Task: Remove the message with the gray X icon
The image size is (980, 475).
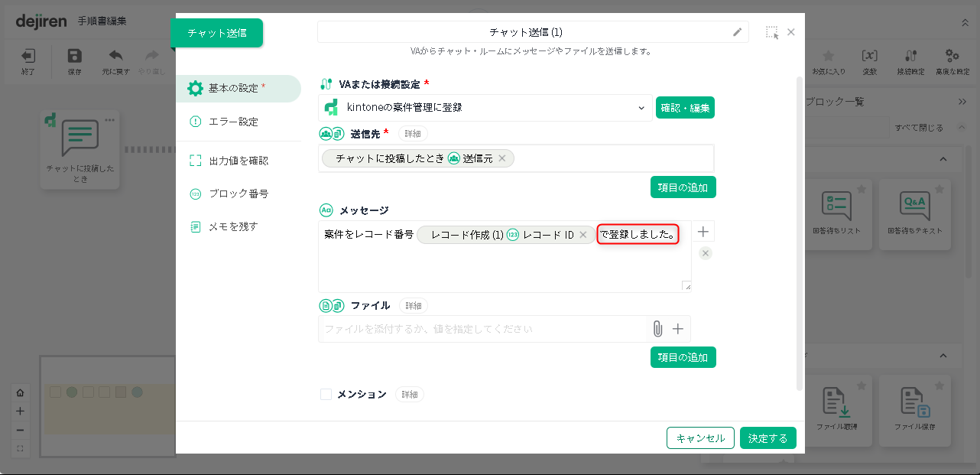Action: 706,253
